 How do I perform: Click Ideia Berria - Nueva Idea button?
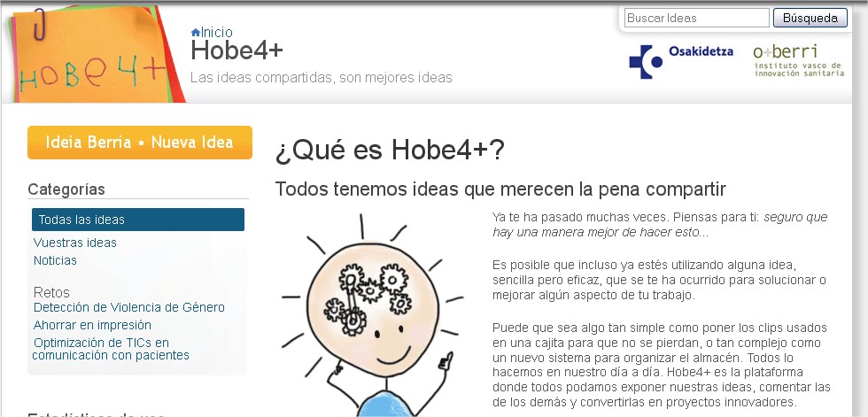(x=140, y=143)
